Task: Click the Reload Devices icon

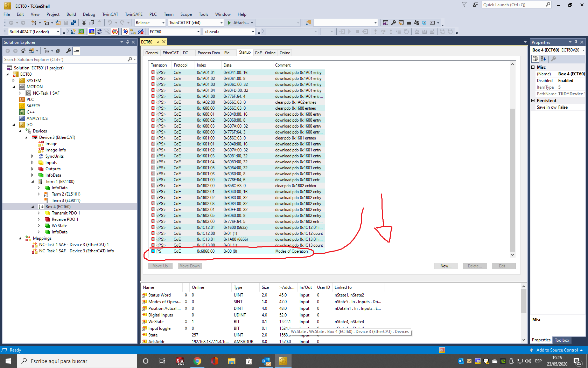Action: 99,32
